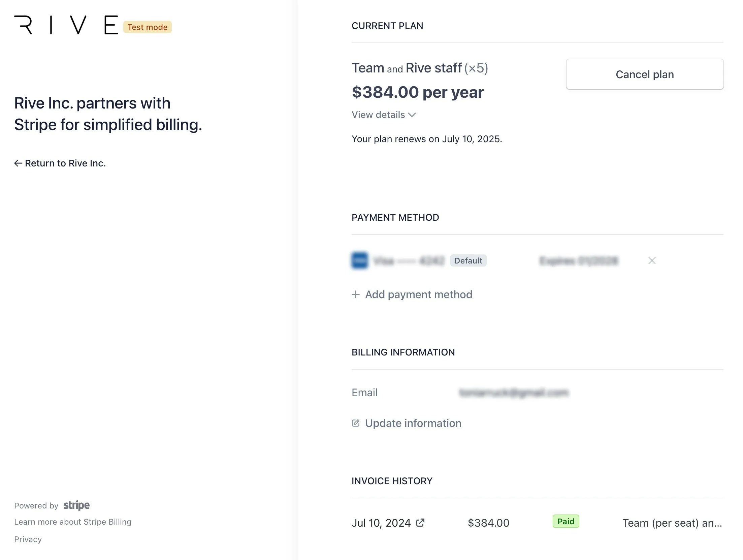Remove the default Visa card with the X icon
Screen dimensions: 743x560
click(x=652, y=260)
